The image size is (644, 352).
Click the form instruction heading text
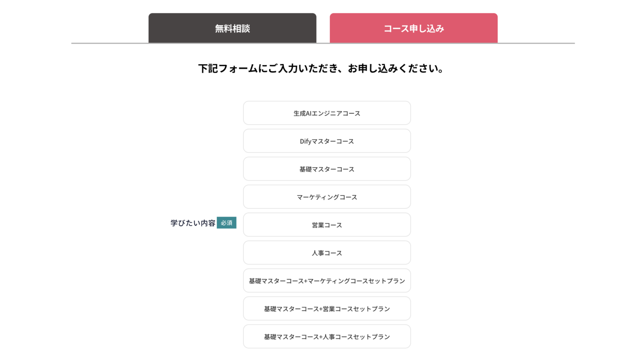[321, 68]
